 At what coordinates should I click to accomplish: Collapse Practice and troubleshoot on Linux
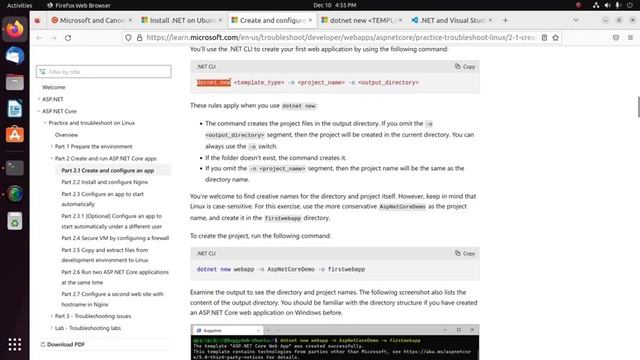[45, 123]
